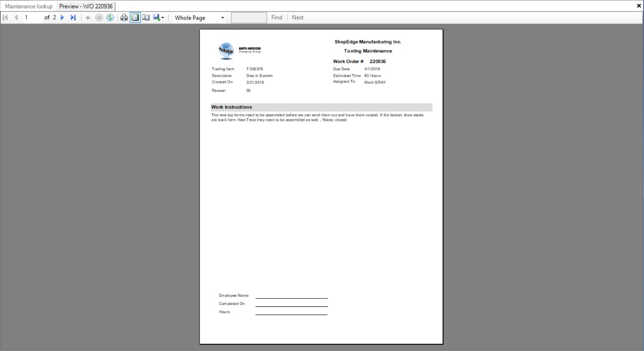This screenshot has width=644, height=351.
Task: Click work order number 220936
Action: point(378,61)
